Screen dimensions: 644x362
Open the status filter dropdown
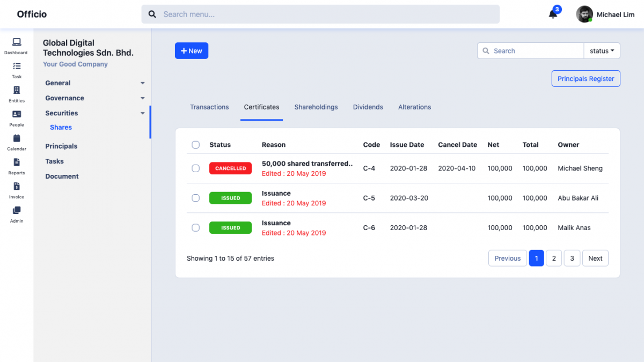(602, 50)
